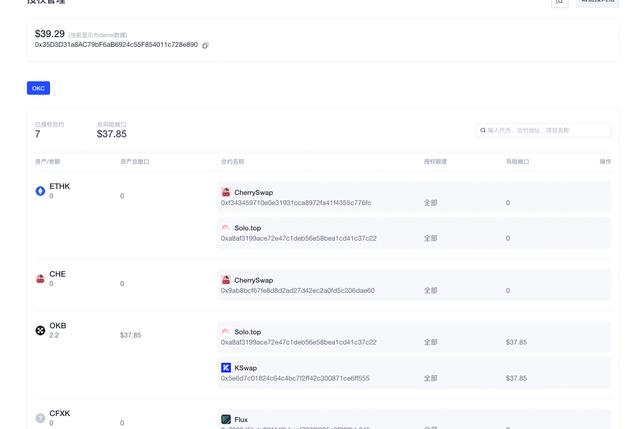
Task: Focus the token or contract search field
Action: (543, 130)
